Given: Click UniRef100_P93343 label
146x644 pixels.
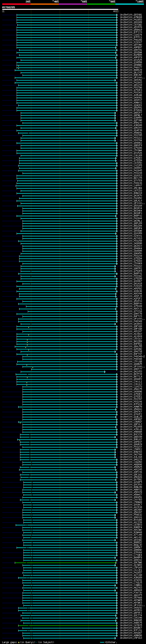Looking at the screenshot, I should pos(131,93).
